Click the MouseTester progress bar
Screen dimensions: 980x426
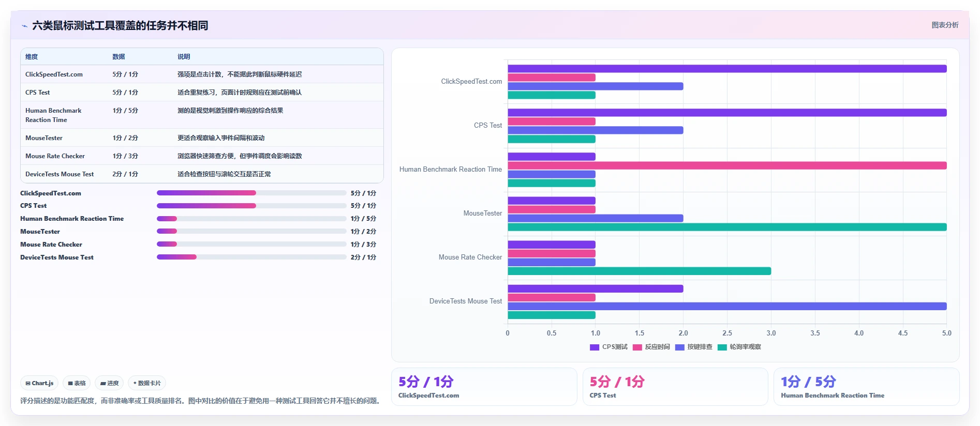(x=251, y=231)
